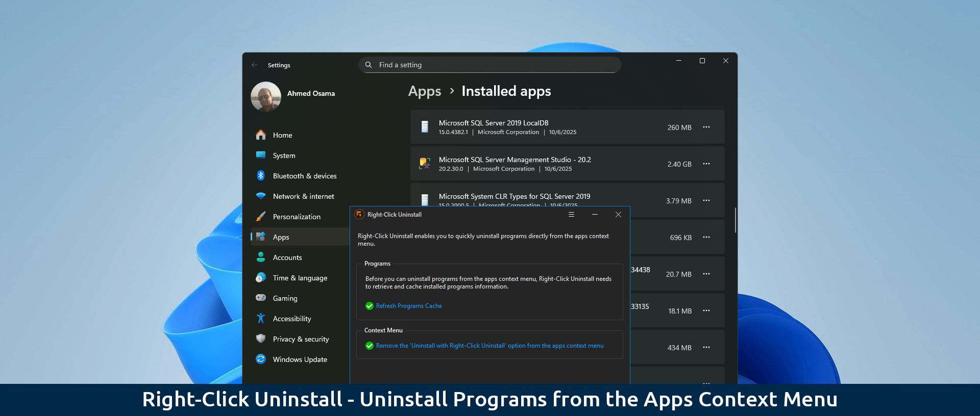This screenshot has width=980, height=416.
Task: Click the installed apps list scrollbar
Action: [735, 220]
